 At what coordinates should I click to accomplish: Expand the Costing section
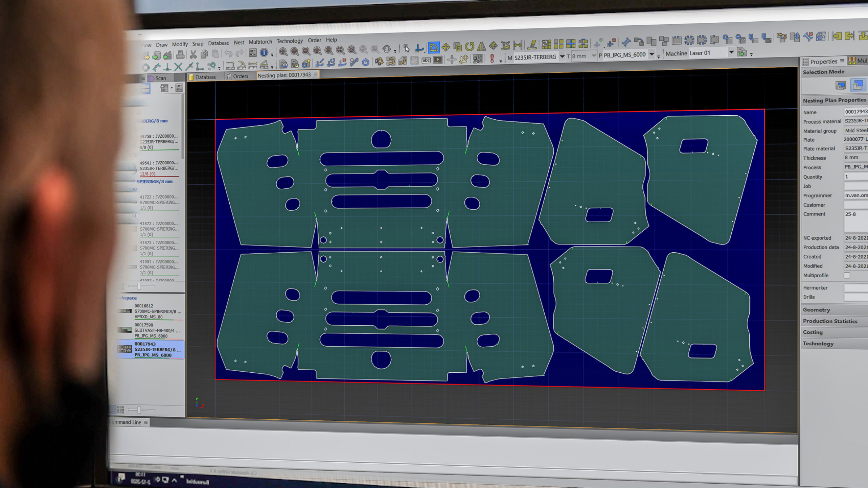pyautogui.click(x=813, y=332)
